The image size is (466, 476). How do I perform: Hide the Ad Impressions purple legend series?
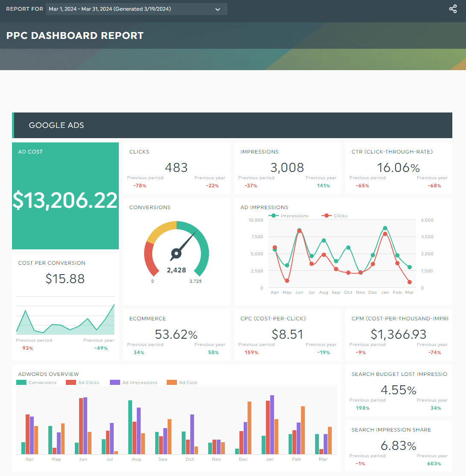pos(134,382)
